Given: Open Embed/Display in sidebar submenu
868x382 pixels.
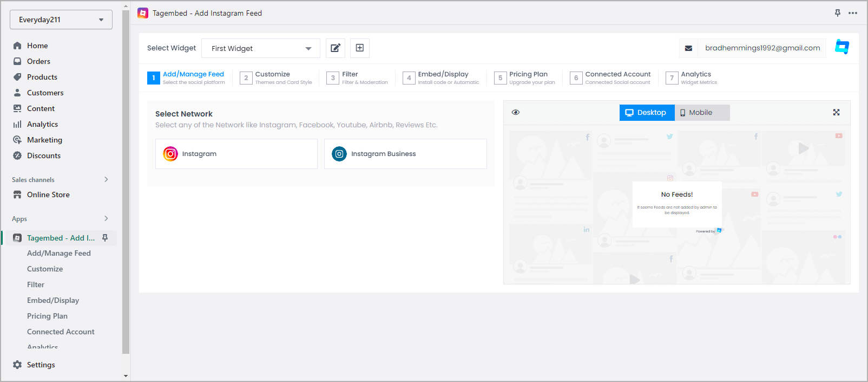Looking at the screenshot, I should (53, 300).
